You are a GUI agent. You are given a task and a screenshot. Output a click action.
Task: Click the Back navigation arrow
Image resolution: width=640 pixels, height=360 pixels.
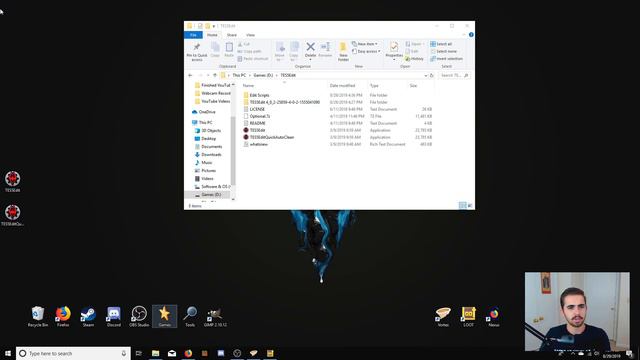pyautogui.click(x=190, y=76)
